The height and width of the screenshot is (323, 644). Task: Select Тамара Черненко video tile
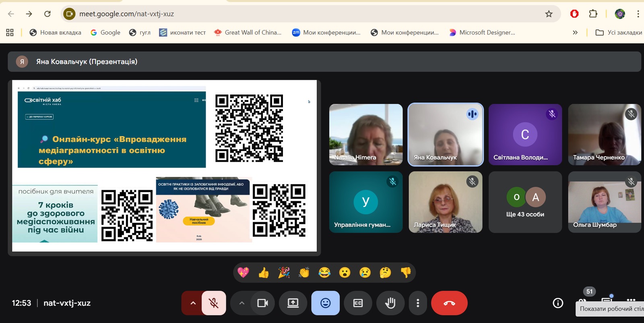[x=605, y=135]
